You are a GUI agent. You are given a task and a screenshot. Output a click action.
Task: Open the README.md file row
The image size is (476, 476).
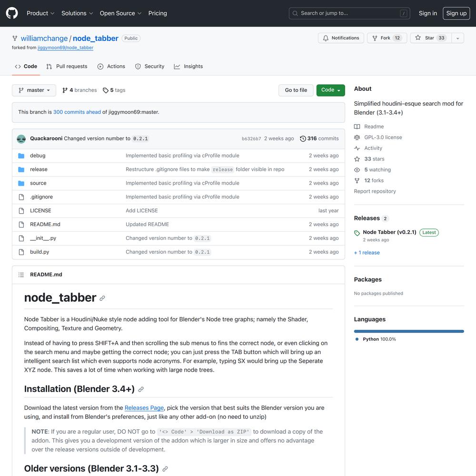[178, 224]
